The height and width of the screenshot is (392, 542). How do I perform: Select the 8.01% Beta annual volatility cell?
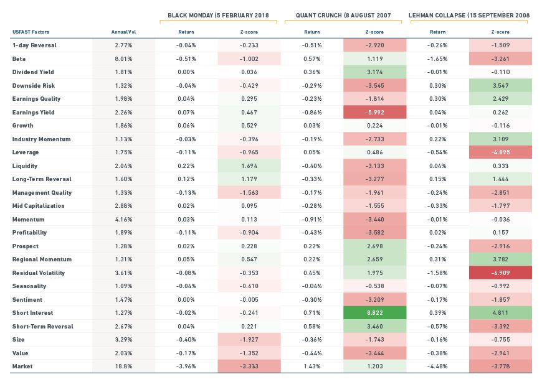124,58
